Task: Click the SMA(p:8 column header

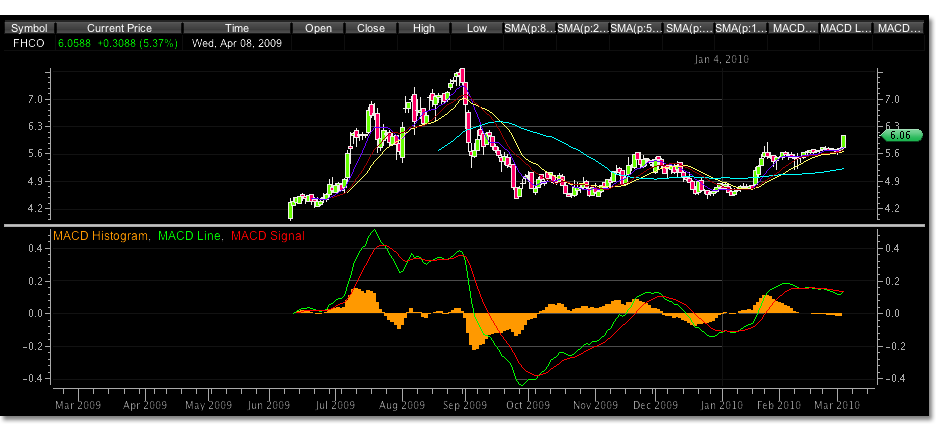Action: tap(529, 29)
